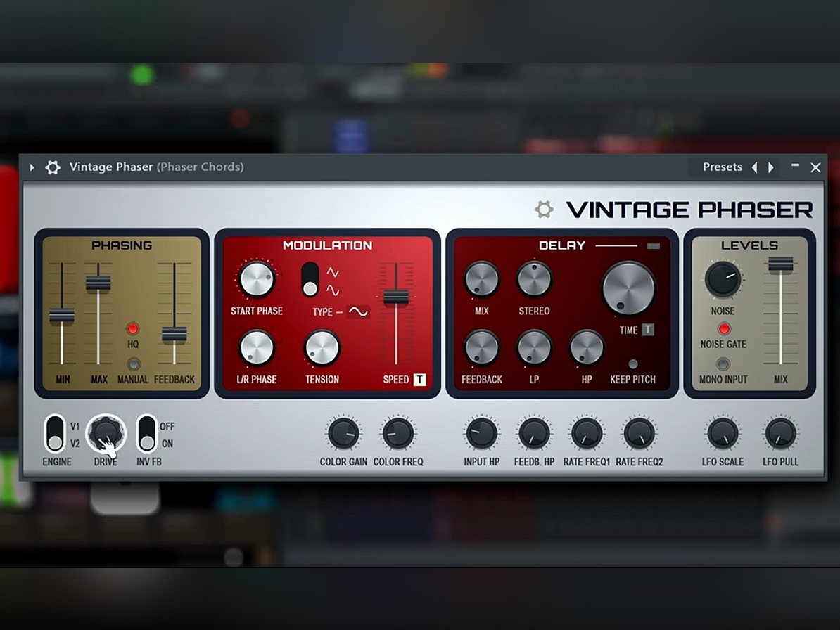Click the gear icon in the title bar
Viewport: 840px width, 630px height.
[53, 167]
